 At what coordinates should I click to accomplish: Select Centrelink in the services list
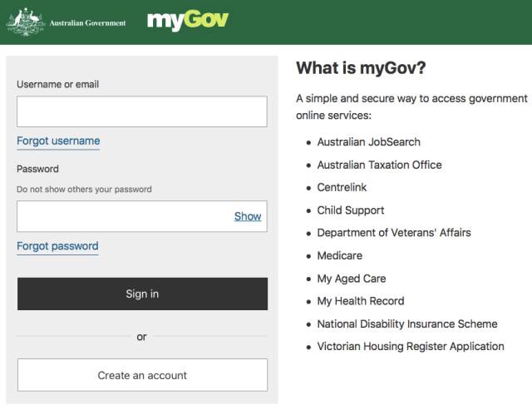(342, 187)
